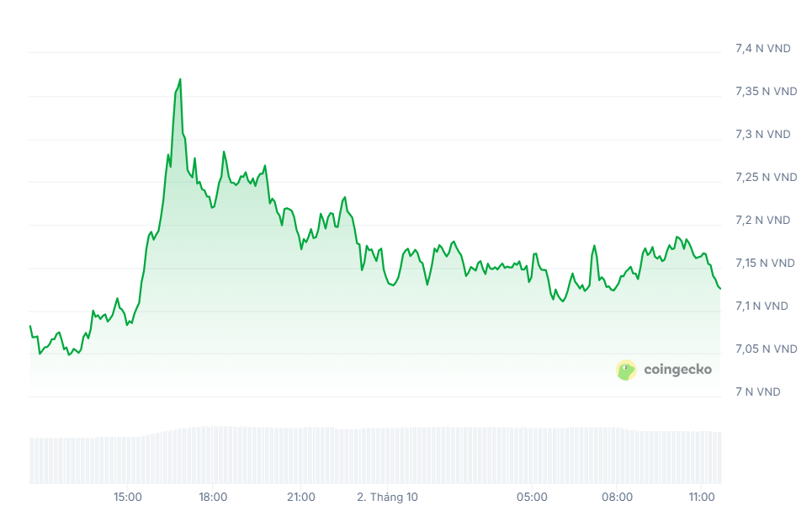Click the highest peak of the price line
This screenshot has height=511, width=812.
tap(180, 80)
